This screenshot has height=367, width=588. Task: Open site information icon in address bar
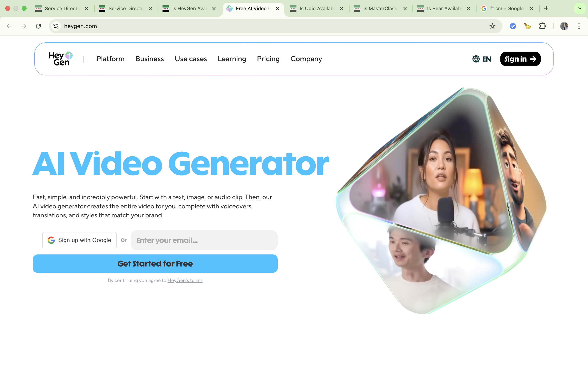click(56, 26)
